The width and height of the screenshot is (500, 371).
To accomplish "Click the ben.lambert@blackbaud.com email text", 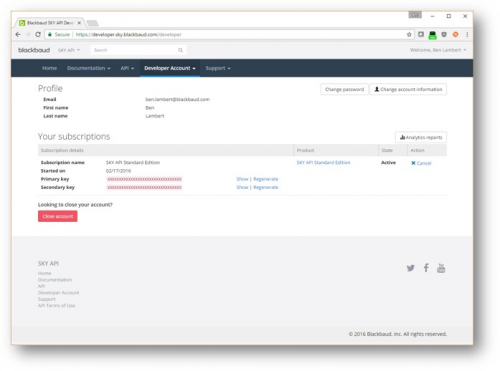I will point(177,99).
